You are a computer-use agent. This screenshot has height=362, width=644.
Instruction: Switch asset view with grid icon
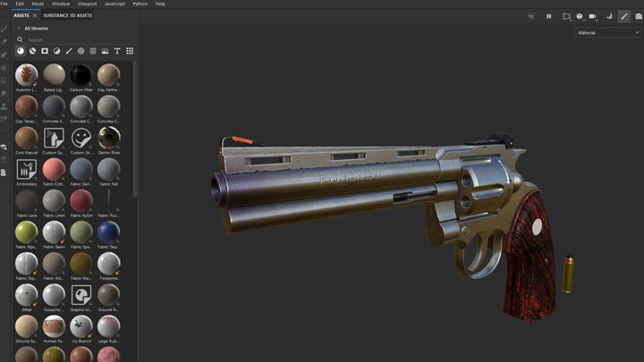point(130,51)
